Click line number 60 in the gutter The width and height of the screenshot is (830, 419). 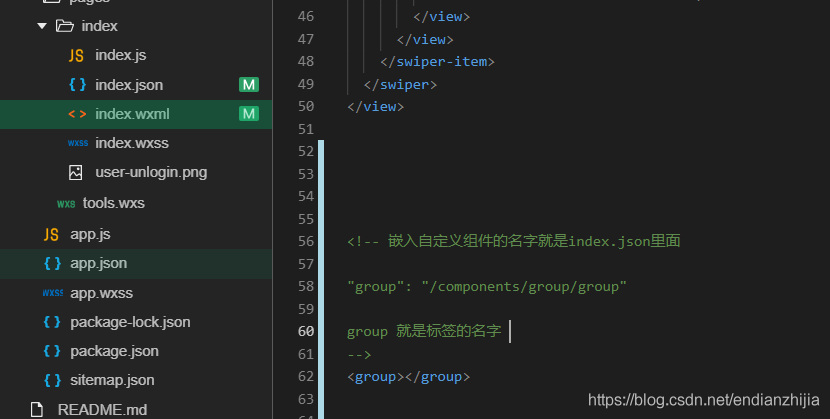click(x=306, y=331)
